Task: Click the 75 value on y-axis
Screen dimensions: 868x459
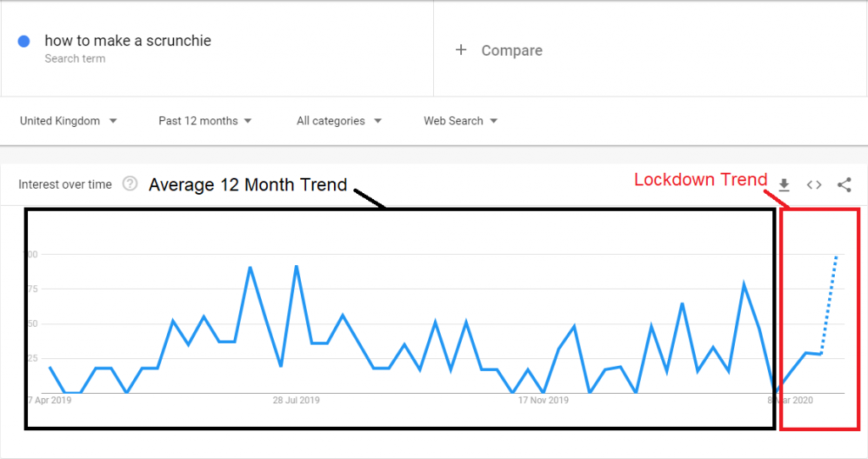Action: [x=31, y=289]
